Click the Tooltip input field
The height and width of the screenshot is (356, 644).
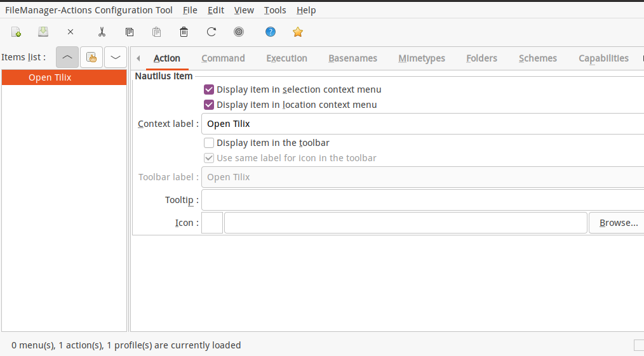(423, 200)
